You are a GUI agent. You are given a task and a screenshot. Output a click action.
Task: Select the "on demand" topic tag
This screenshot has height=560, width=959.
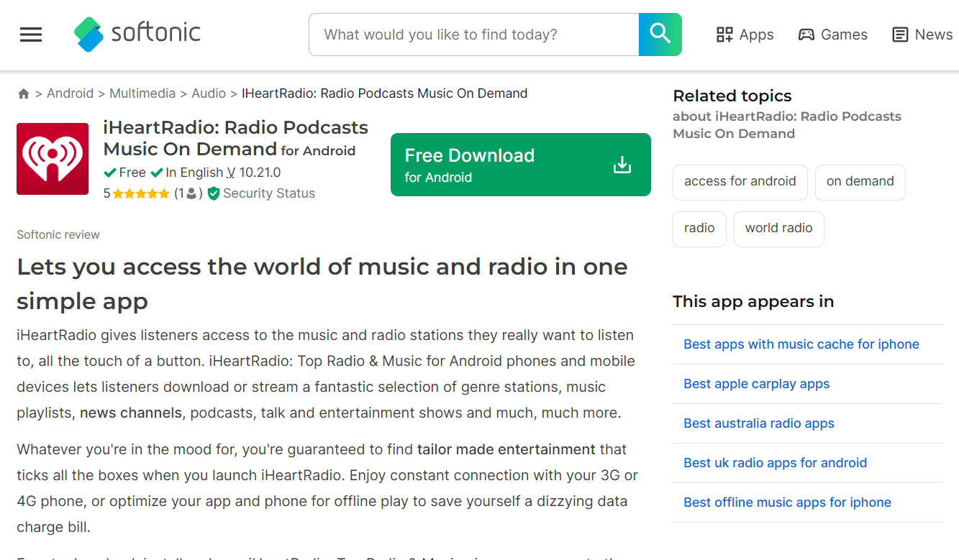[860, 182]
